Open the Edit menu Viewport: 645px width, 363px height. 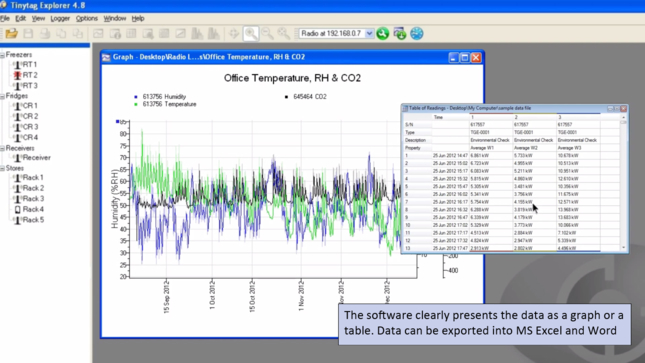(x=21, y=19)
